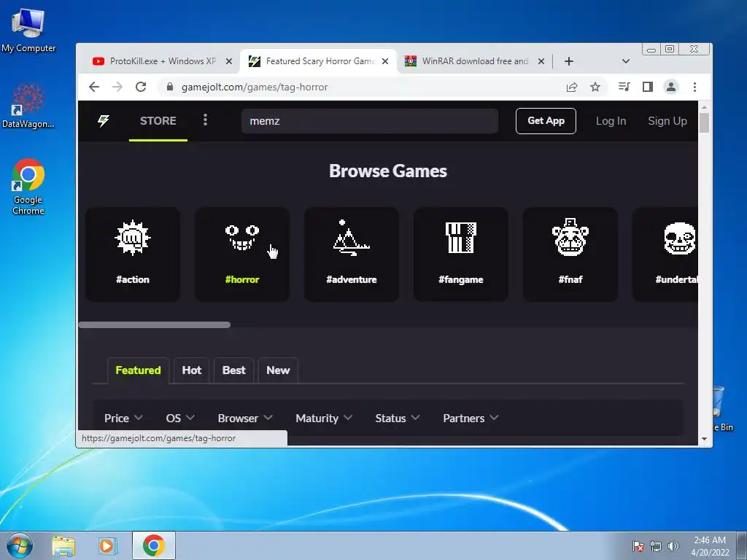Open the tab search chevron
This screenshot has width=747, height=560.
(x=626, y=61)
